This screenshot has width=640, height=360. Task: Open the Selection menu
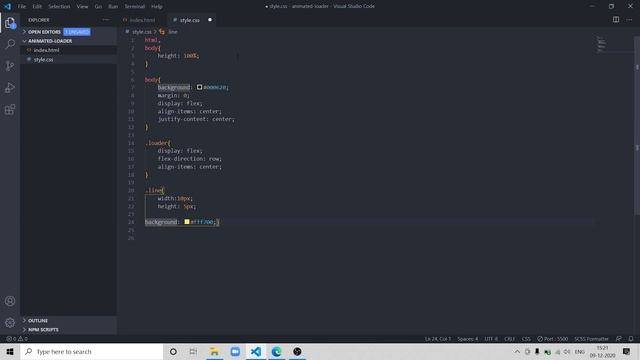pos(59,6)
